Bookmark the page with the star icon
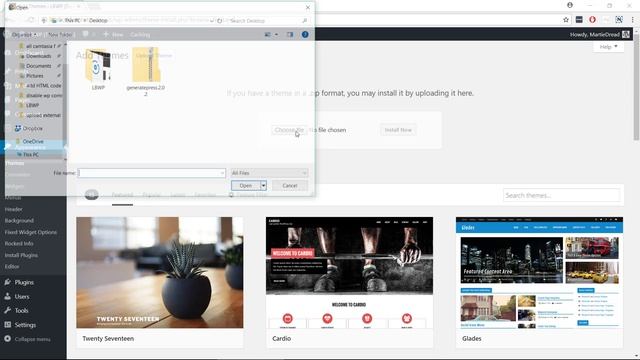The width and height of the screenshot is (640, 360). click(x=566, y=20)
